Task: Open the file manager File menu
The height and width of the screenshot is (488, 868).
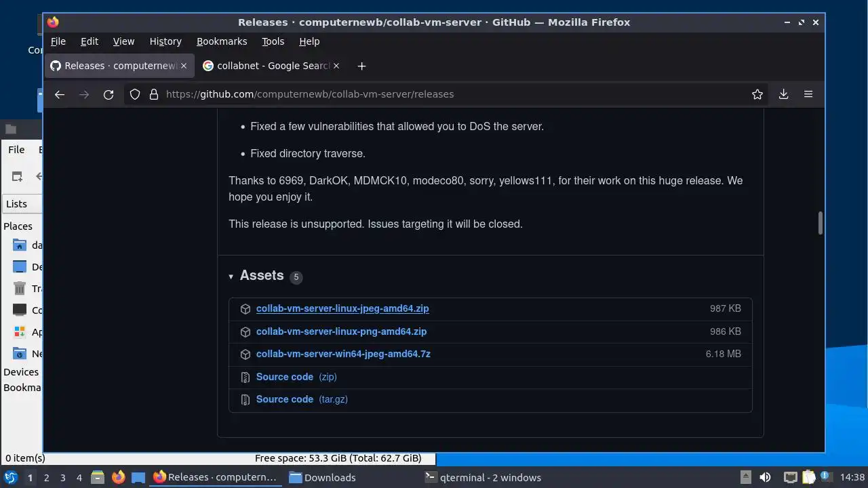Action: 16,150
